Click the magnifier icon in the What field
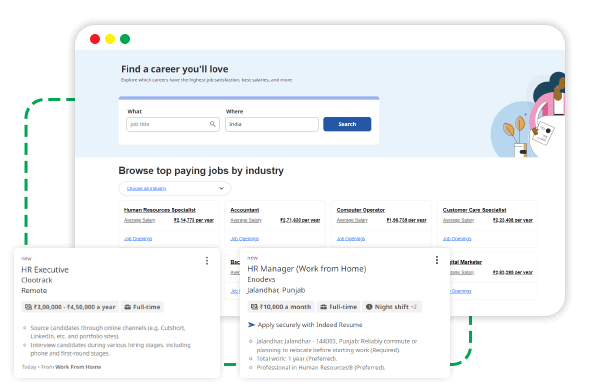The image size is (590, 391). [x=213, y=124]
